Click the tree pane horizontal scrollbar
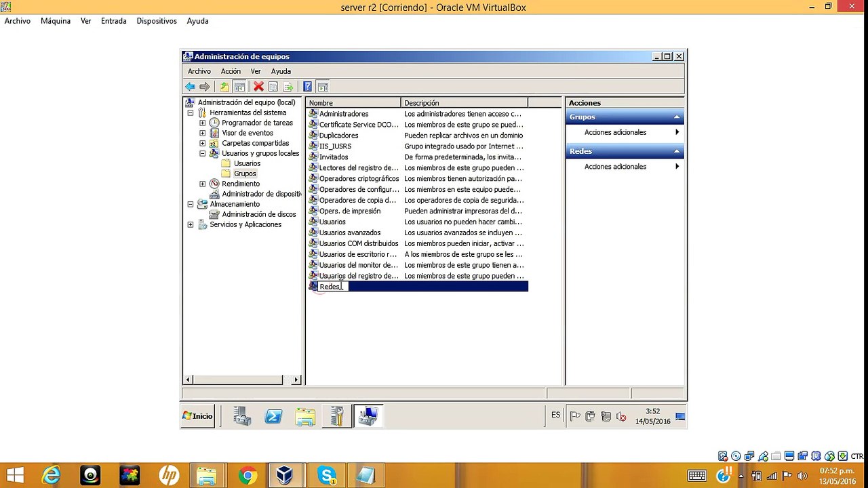Image resolution: width=868 pixels, height=488 pixels. (x=243, y=380)
